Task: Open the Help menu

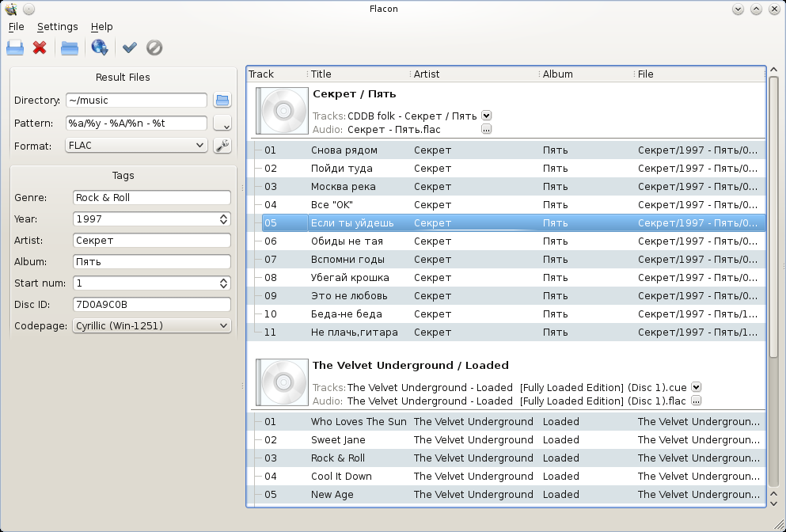Action: [x=102, y=27]
